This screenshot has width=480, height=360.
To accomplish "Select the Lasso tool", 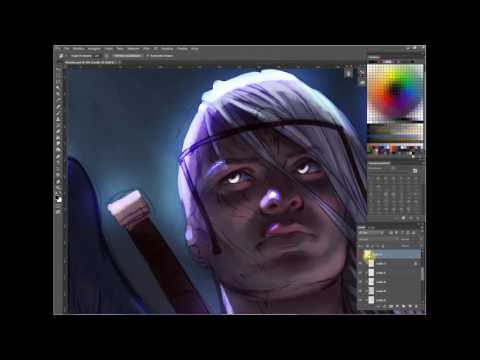I will (59, 82).
